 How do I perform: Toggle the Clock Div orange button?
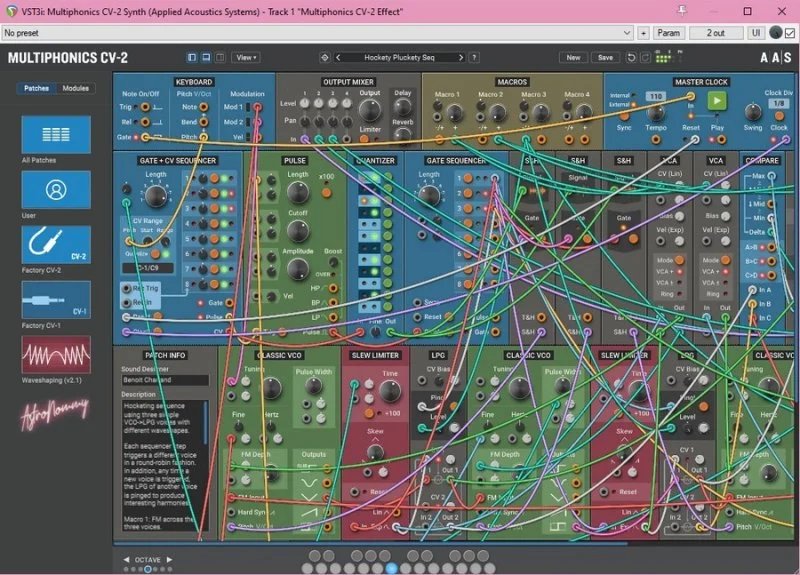click(x=779, y=116)
